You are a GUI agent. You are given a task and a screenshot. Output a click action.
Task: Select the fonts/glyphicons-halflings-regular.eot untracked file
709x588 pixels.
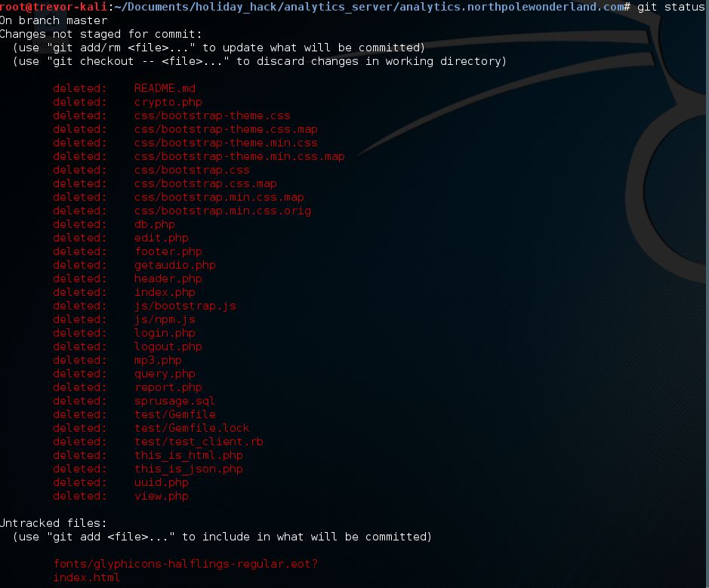pos(184,564)
